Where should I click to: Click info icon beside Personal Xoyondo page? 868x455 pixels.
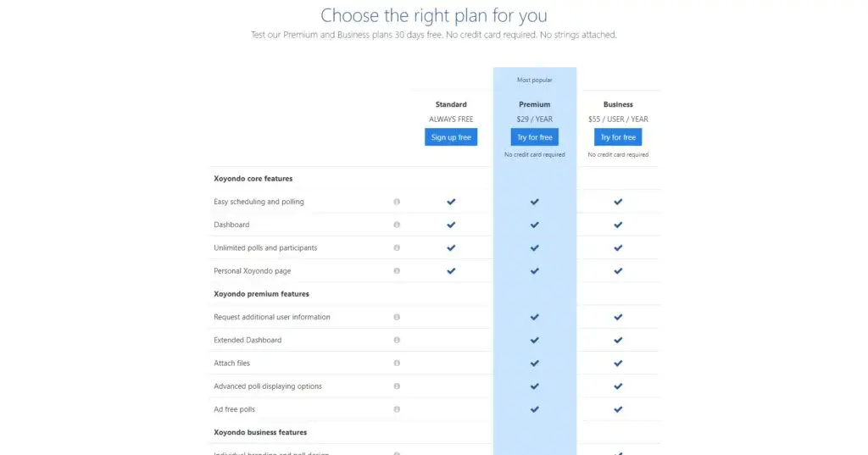click(397, 270)
